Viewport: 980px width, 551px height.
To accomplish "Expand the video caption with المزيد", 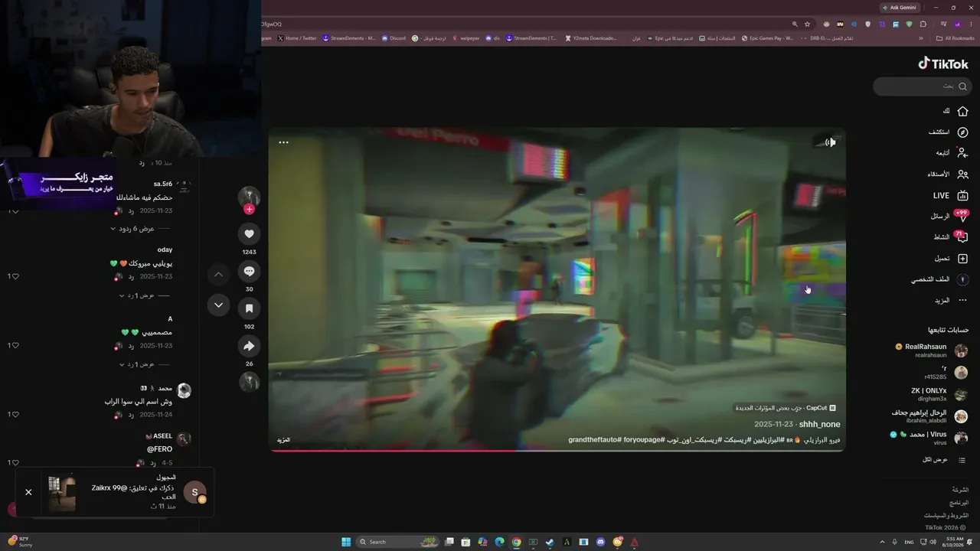I will (283, 440).
